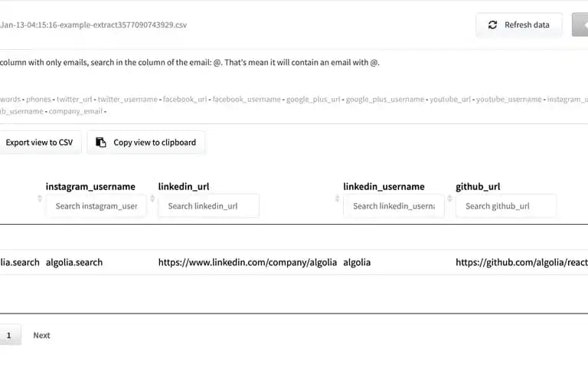Select page 1 in pagination

9,335
